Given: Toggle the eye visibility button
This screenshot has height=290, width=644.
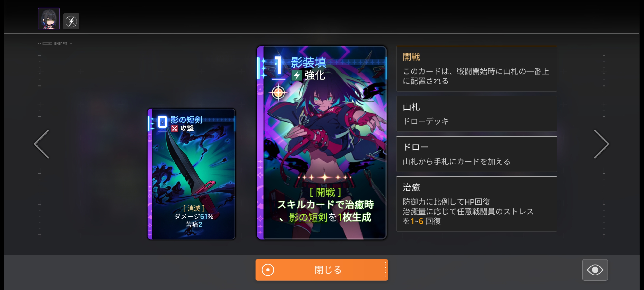Looking at the screenshot, I should pyautogui.click(x=595, y=270).
